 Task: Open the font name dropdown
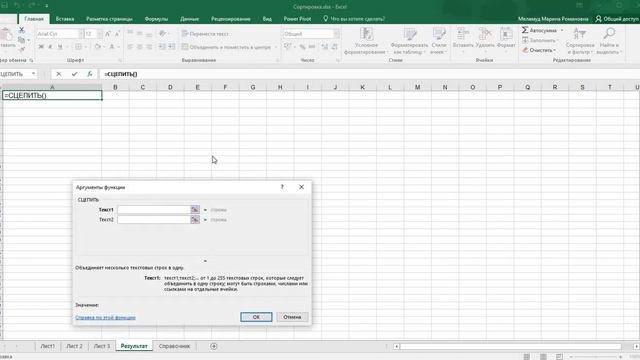[80, 34]
